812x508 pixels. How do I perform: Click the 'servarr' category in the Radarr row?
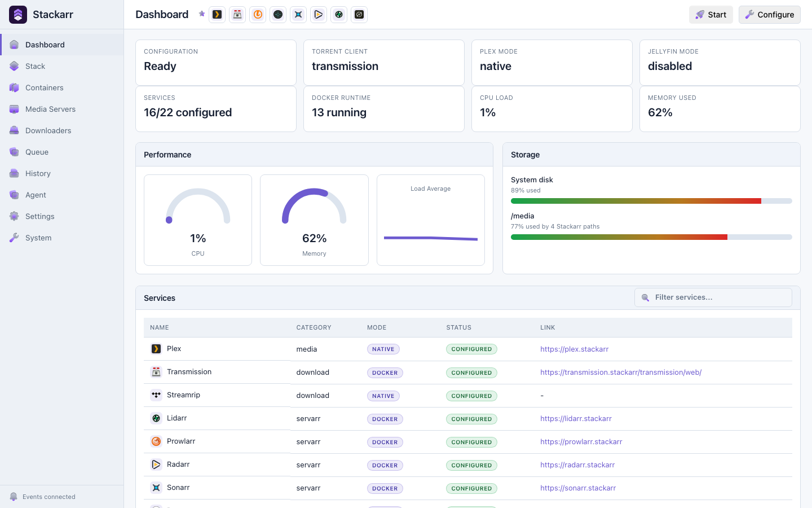tap(308, 465)
